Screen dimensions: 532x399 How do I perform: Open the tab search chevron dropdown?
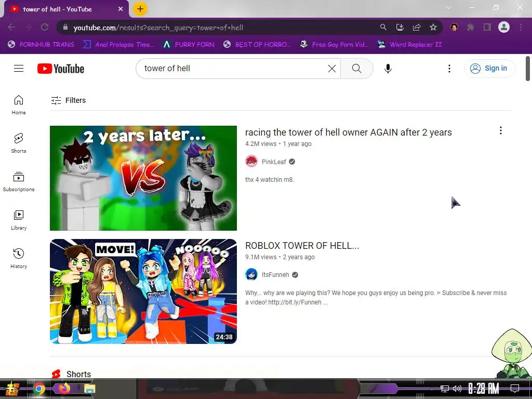[448, 7]
